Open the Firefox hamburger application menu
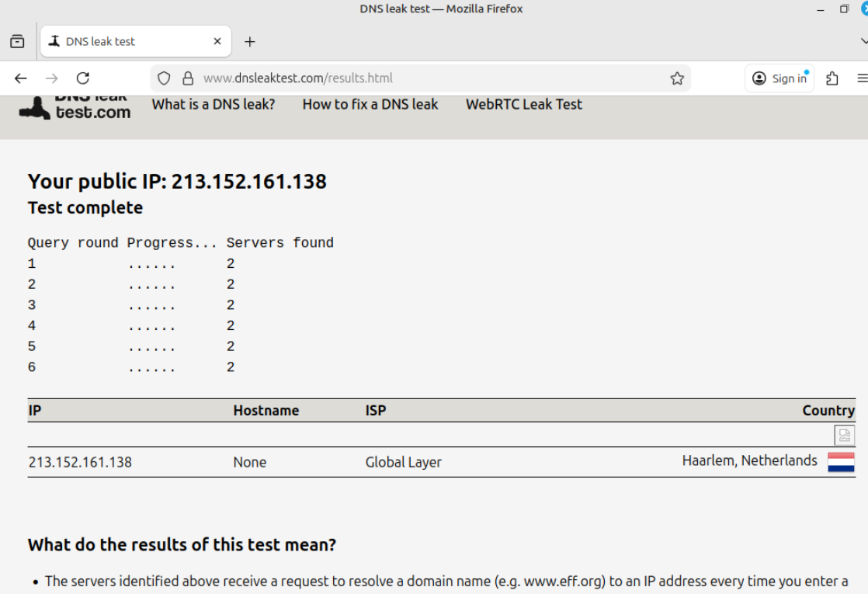This screenshot has height=594, width=868. coord(862,78)
